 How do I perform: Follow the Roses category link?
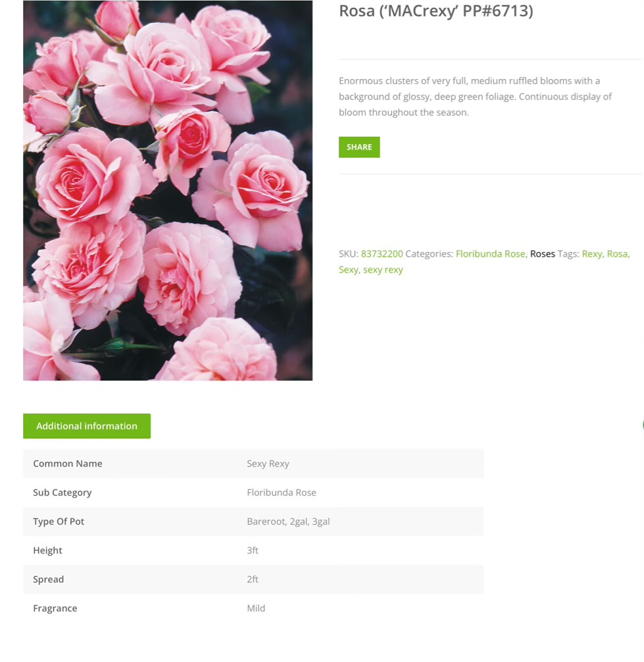(x=542, y=254)
